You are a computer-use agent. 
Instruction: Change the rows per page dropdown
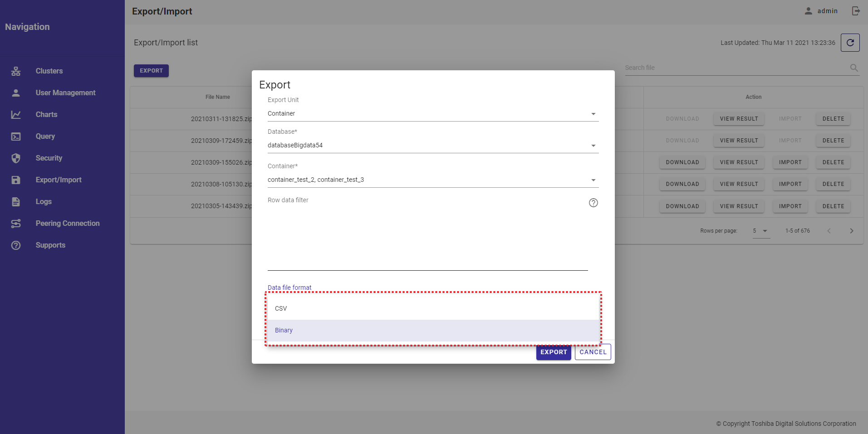coord(761,231)
